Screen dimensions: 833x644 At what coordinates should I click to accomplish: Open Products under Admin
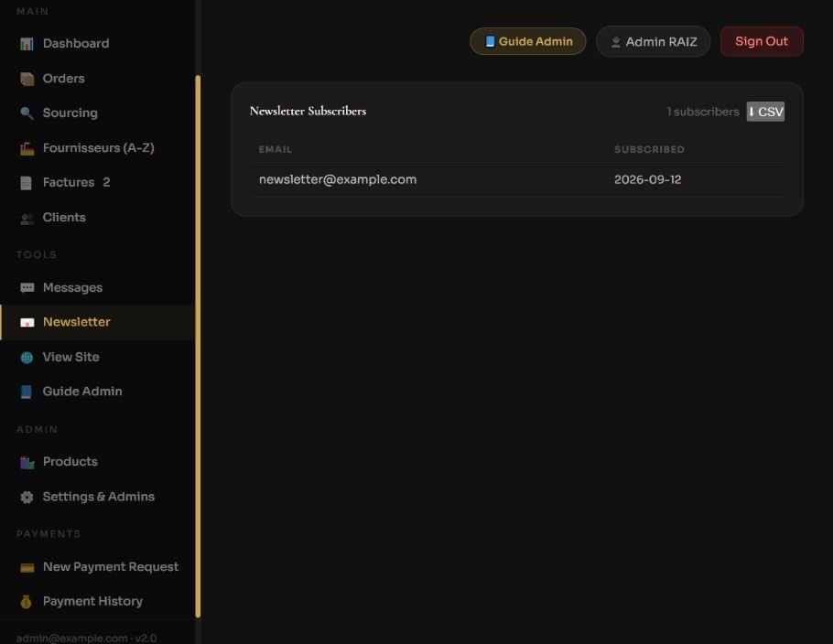click(x=98, y=462)
